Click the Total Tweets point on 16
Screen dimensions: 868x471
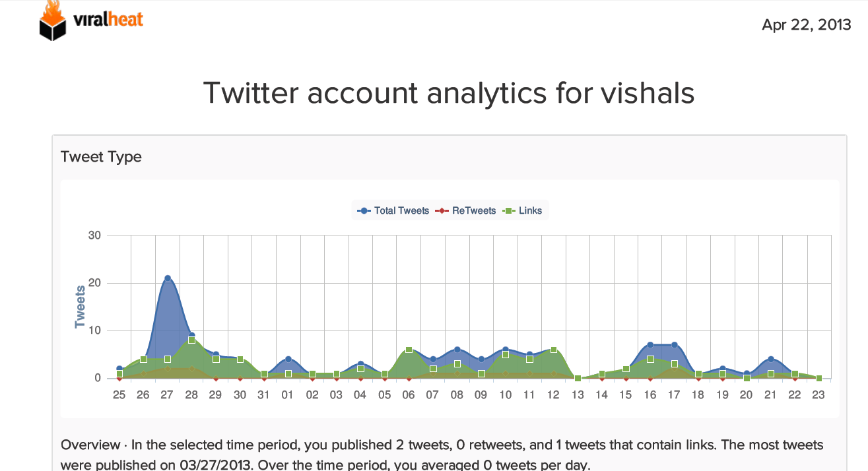[650, 345]
